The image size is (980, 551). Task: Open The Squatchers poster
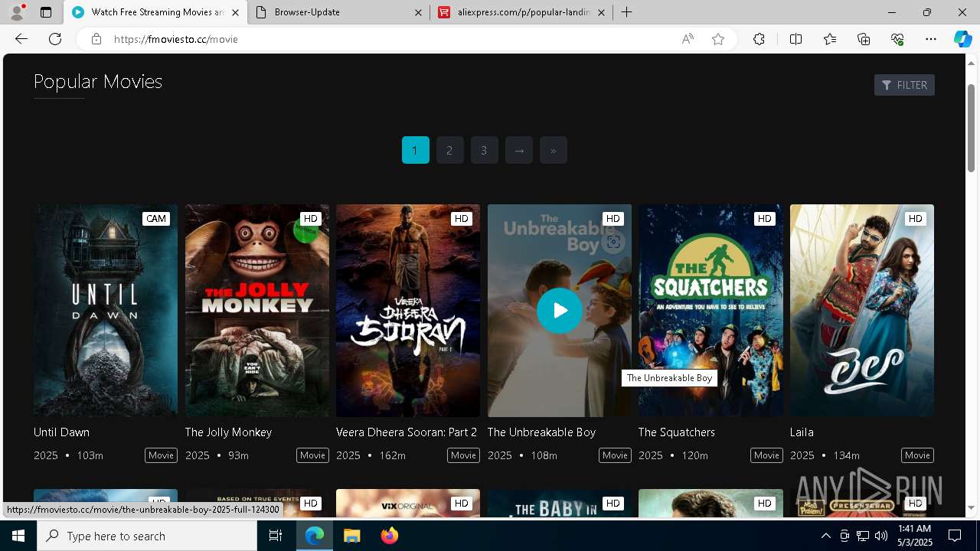710,310
